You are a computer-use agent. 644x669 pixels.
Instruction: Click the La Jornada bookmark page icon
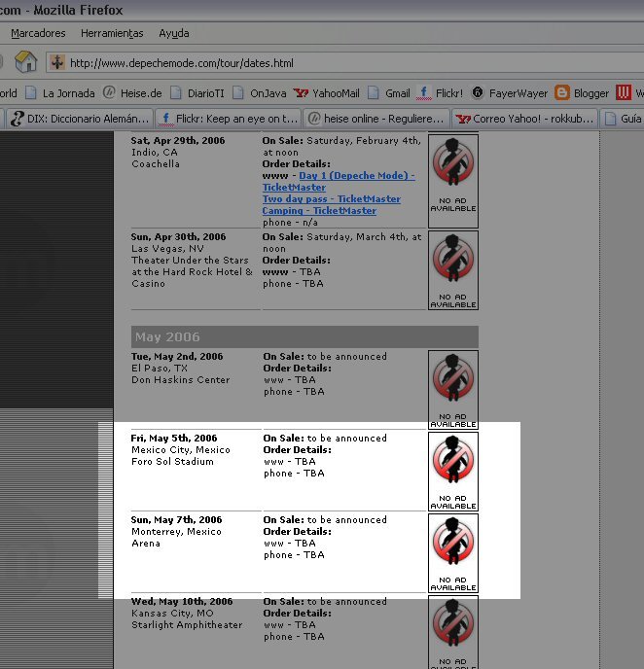pyautogui.click(x=31, y=93)
